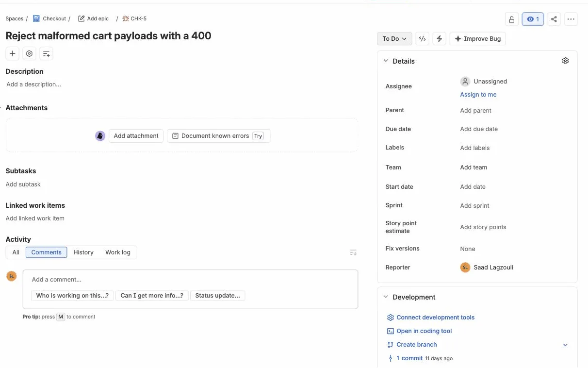Click the Add a comment field

190,280
